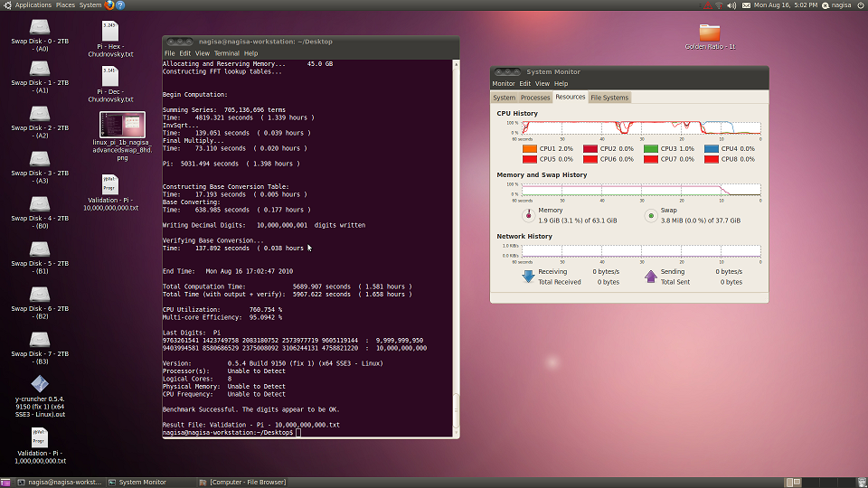Open Terminal menu in terminal window
Viewport: 868px width, 488px height.
tap(226, 53)
